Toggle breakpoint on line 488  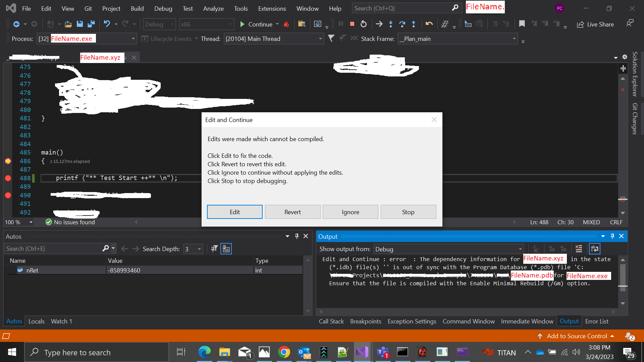[8, 178]
